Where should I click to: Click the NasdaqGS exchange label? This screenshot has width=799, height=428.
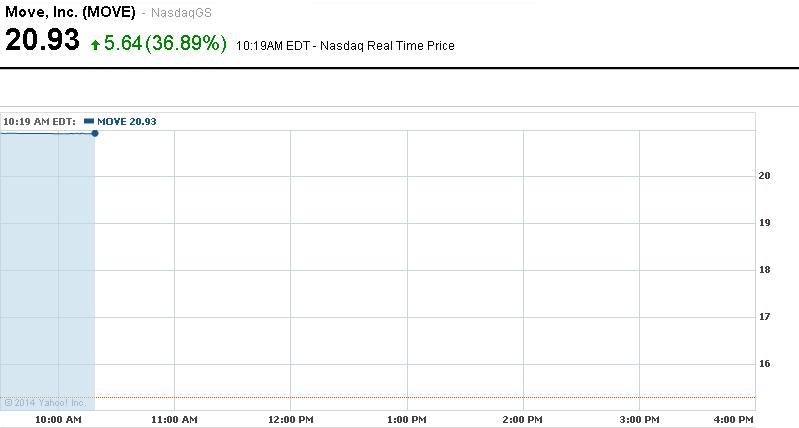[x=181, y=13]
